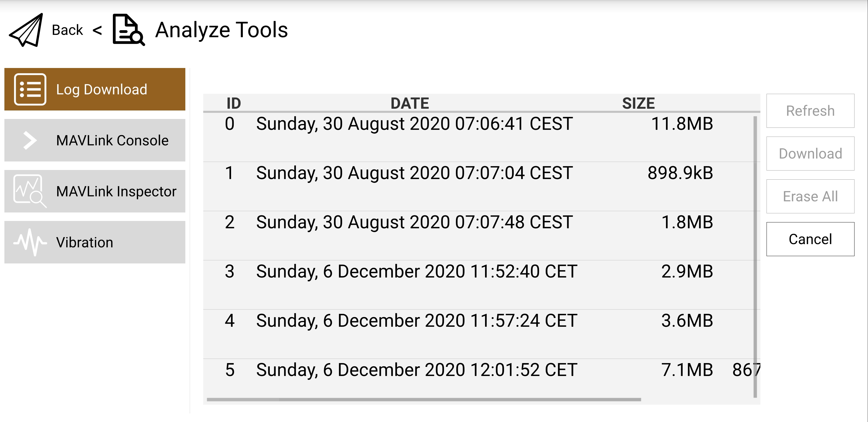
Task: Switch to the Vibration panel
Action: [x=84, y=242]
